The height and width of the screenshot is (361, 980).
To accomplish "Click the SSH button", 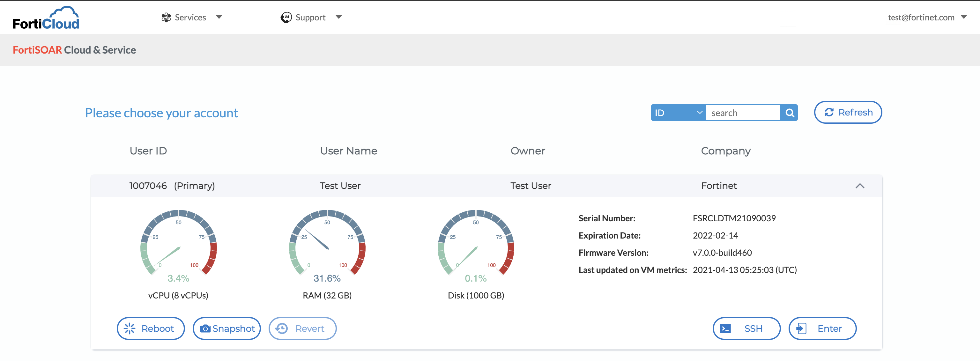I will pos(746,328).
